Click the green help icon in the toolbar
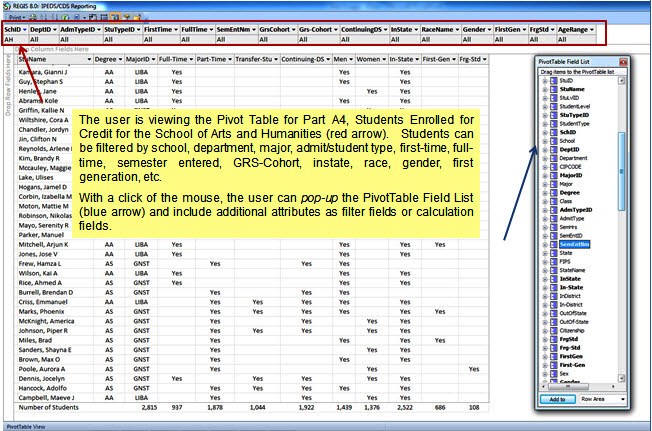The width and height of the screenshot is (652, 431). 65,17
